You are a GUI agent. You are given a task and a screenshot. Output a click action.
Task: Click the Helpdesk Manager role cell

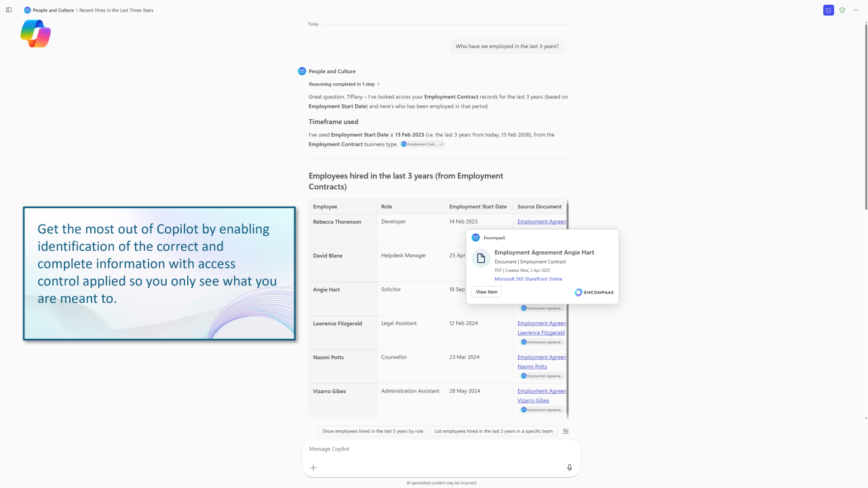[411, 265]
